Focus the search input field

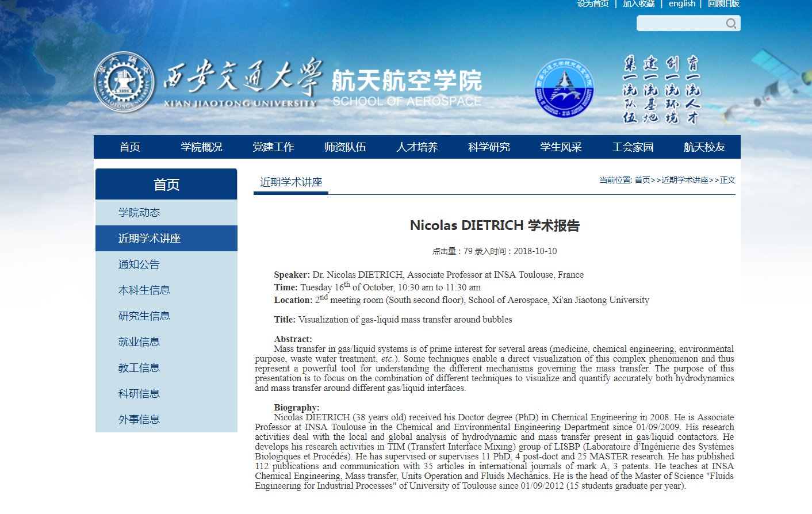pyautogui.click(x=681, y=23)
